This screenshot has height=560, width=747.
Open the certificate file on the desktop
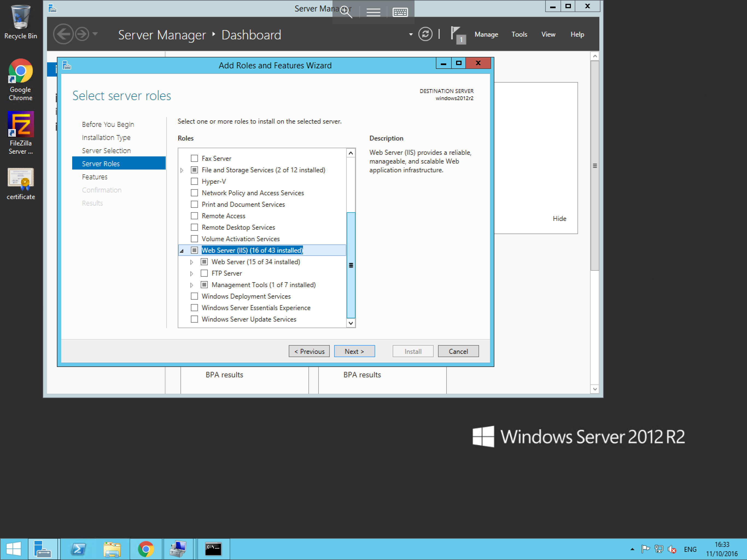pyautogui.click(x=21, y=184)
